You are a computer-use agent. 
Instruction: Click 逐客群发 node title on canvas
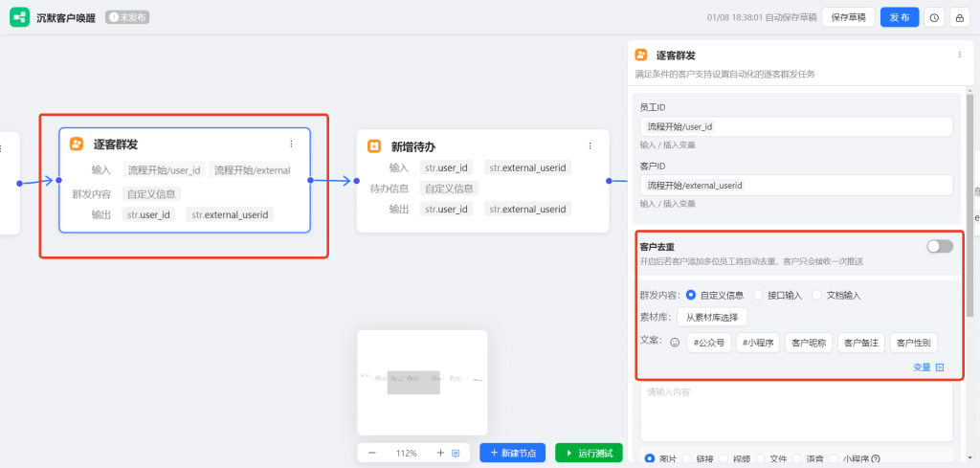pyautogui.click(x=116, y=145)
